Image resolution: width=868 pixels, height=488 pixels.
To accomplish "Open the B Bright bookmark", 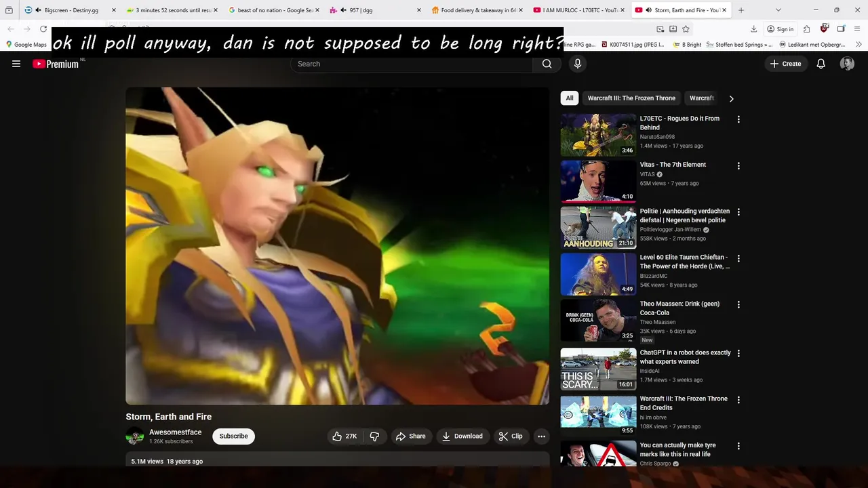I will [687, 45].
